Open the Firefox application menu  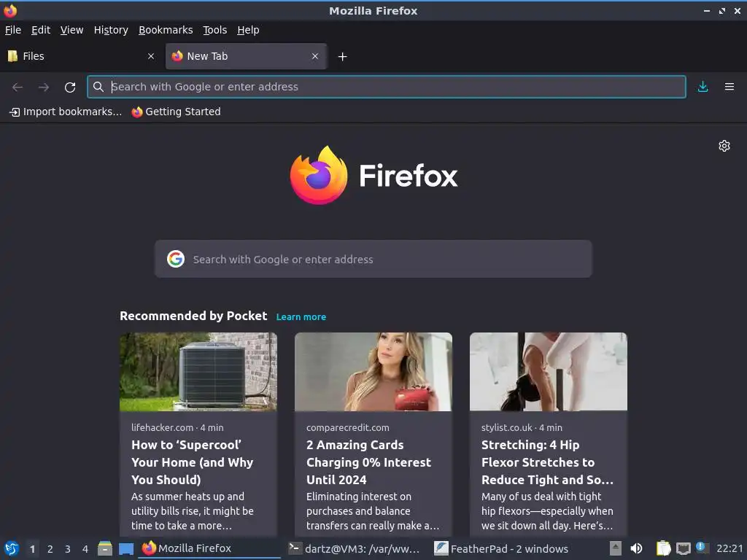(729, 87)
